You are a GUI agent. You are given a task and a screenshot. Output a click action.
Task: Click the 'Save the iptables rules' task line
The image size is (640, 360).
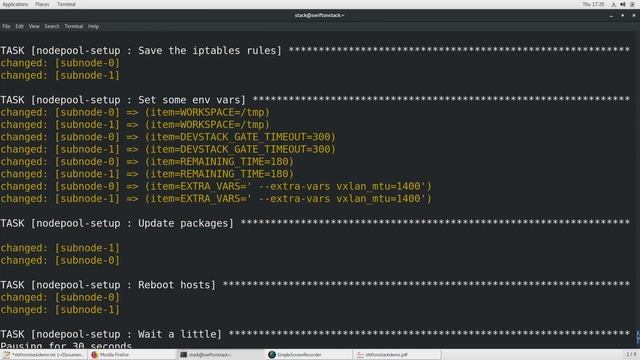(x=315, y=51)
